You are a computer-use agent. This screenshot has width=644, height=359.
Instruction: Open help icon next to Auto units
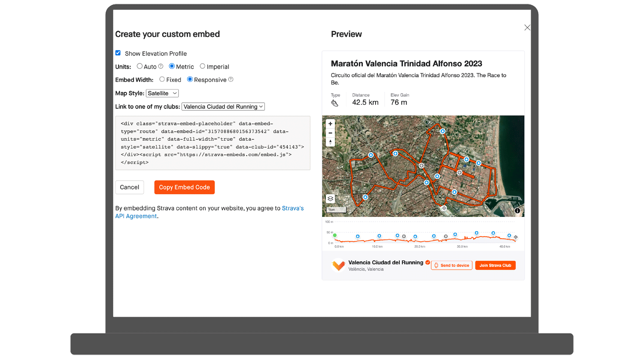(161, 67)
